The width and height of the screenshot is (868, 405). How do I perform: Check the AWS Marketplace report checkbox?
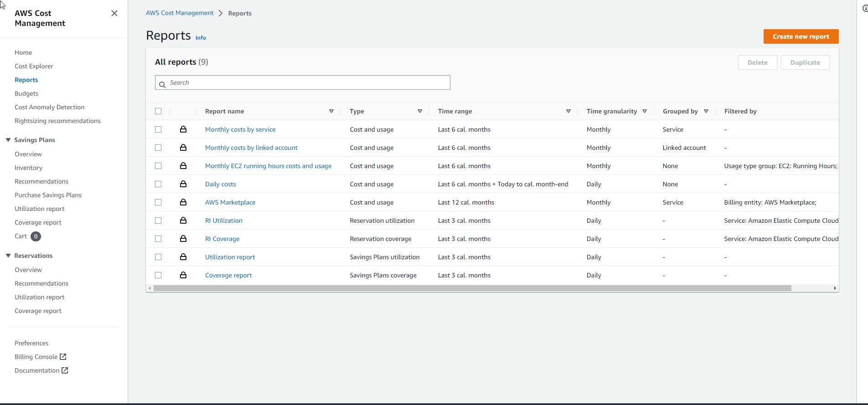(158, 202)
